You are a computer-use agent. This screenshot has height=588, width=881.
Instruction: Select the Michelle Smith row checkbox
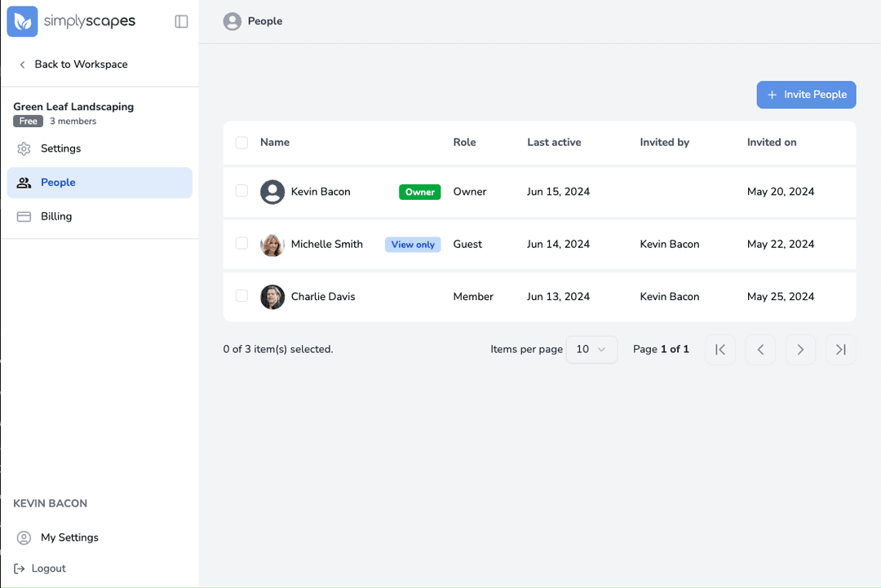coord(241,243)
